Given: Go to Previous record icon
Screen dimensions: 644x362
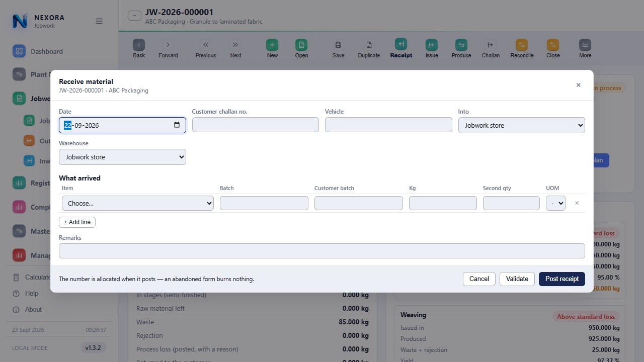Looking at the screenshot, I should pos(206,45).
